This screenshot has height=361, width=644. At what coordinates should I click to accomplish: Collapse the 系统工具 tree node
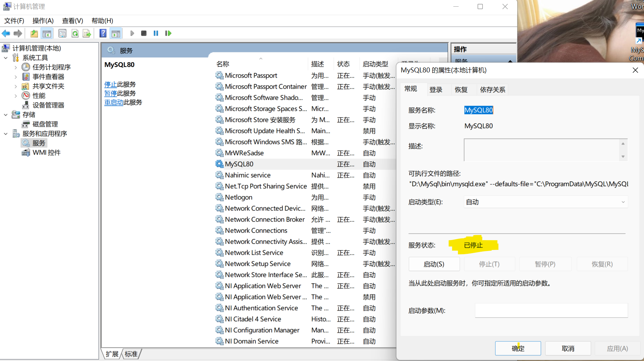point(6,58)
